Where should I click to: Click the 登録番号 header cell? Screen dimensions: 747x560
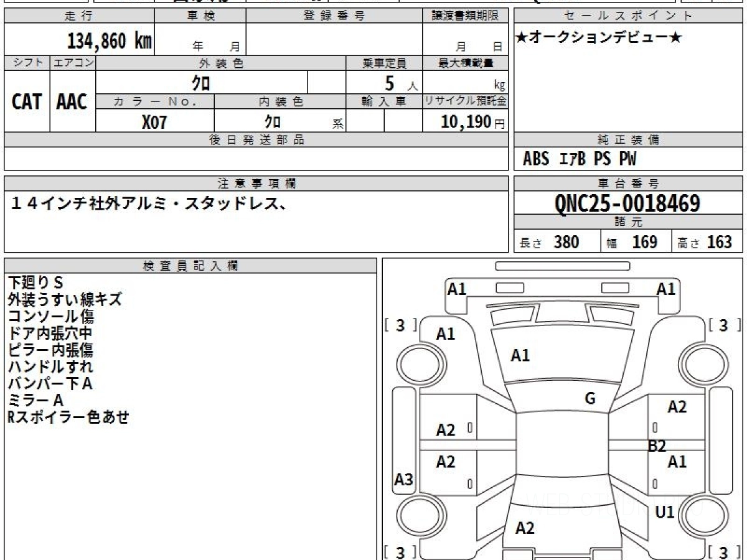334,16
